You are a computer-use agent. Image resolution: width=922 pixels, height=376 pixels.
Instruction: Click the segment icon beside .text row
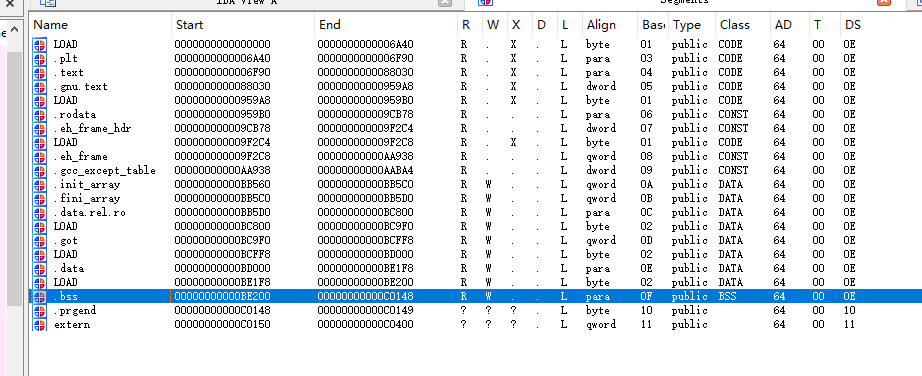pos(39,72)
